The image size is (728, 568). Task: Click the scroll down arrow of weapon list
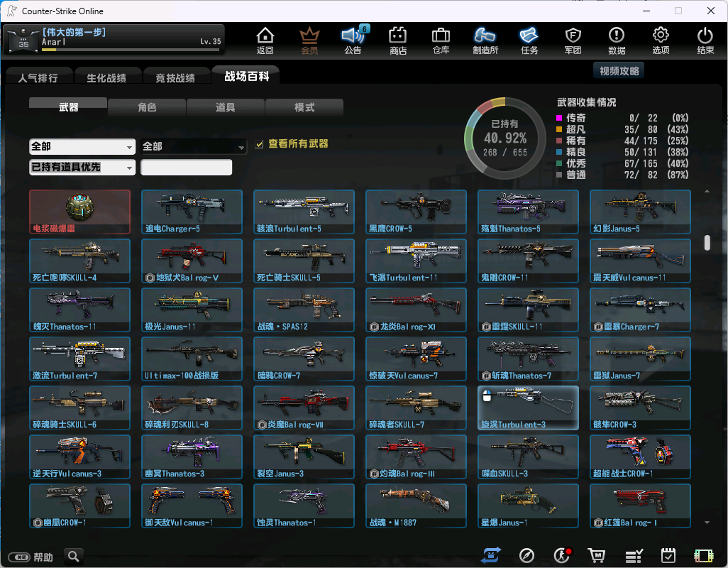707,523
